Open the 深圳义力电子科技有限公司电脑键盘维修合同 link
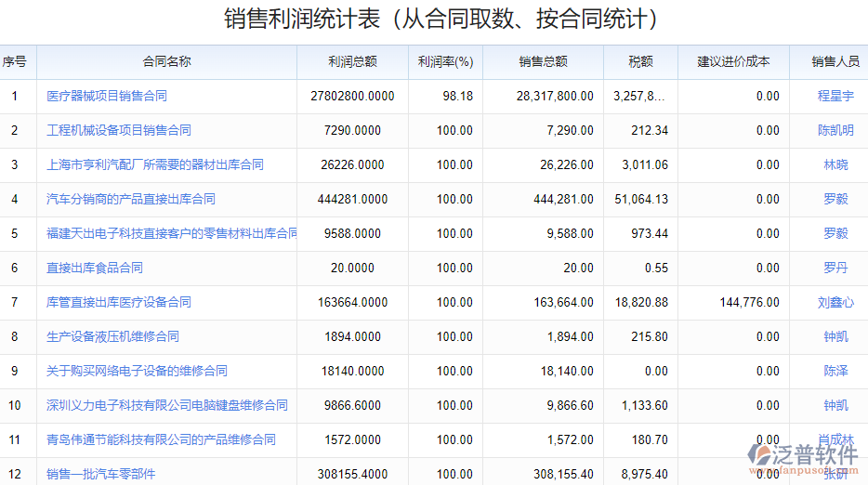 [167, 405]
